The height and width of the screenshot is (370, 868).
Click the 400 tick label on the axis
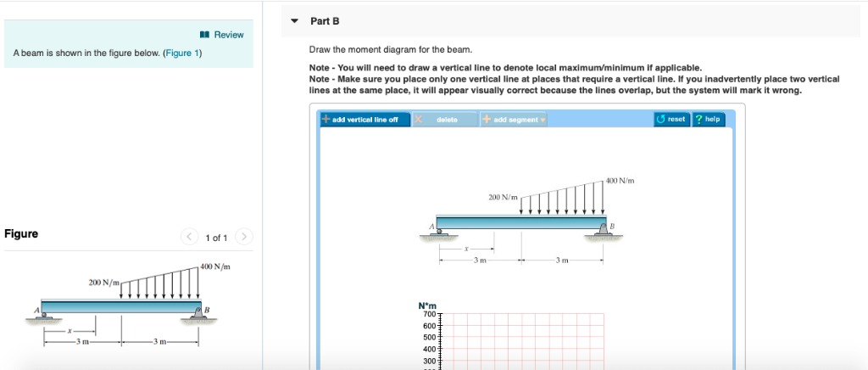click(x=430, y=349)
